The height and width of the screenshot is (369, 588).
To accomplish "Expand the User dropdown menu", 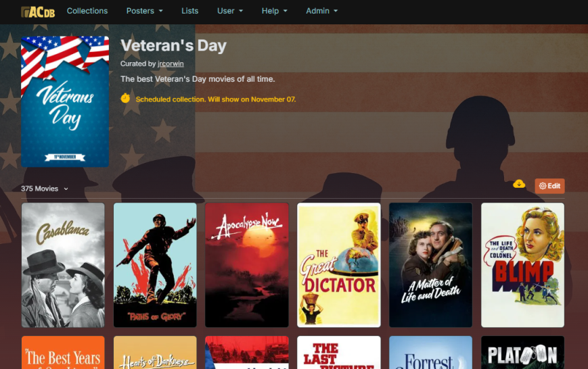I will [230, 11].
